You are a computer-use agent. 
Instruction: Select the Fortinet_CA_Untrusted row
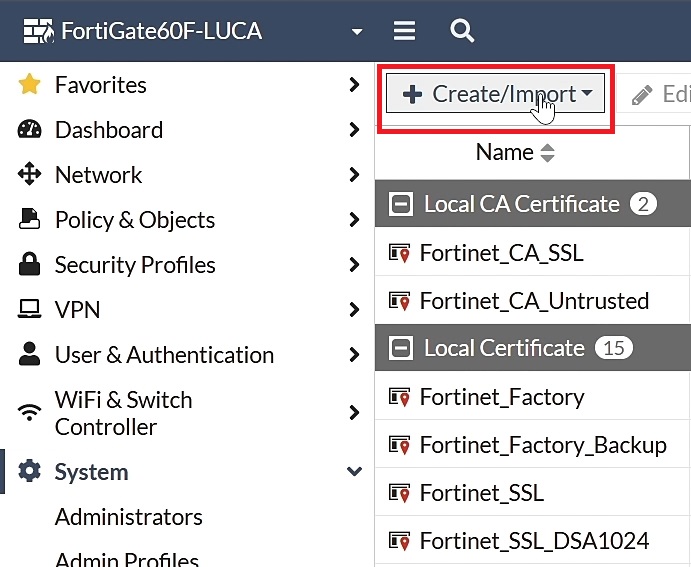(x=533, y=300)
